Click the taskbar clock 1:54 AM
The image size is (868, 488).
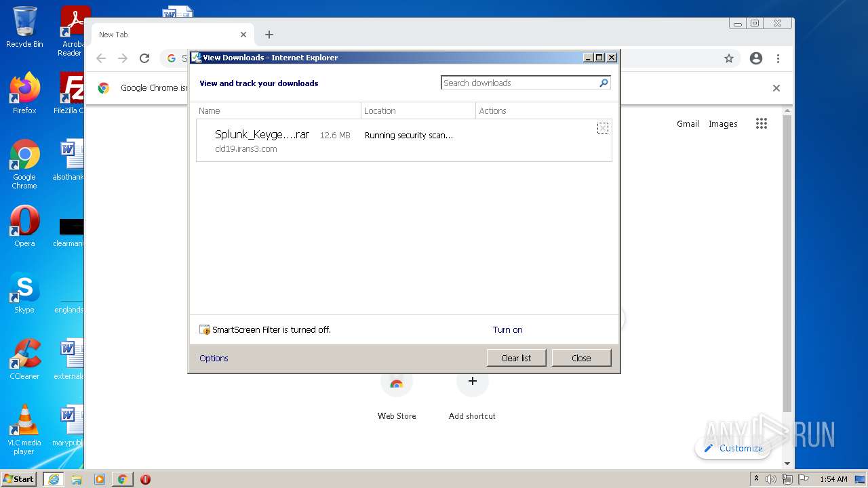(x=833, y=479)
